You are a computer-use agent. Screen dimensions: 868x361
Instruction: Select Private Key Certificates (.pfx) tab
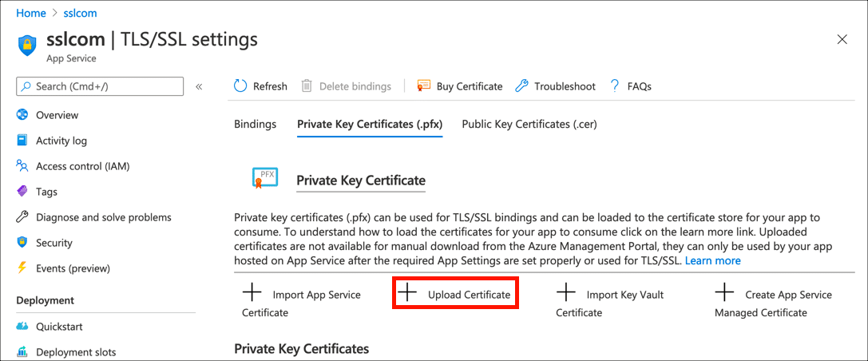pyautogui.click(x=369, y=125)
